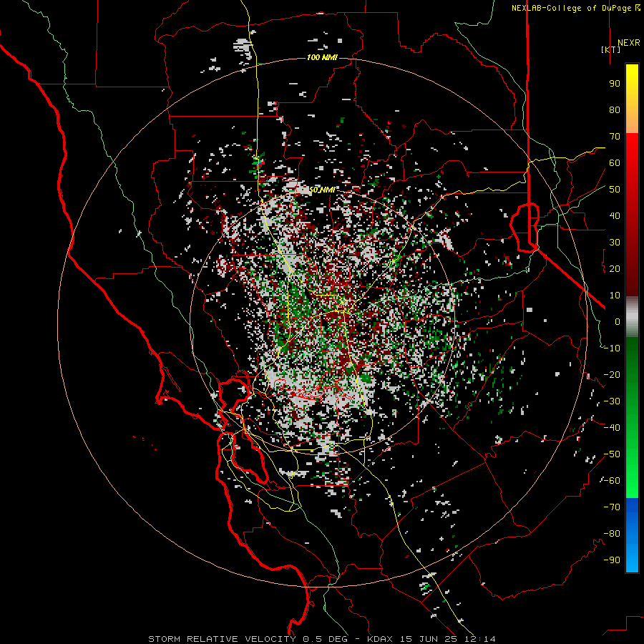Screen dimensions: 644x644
Task: Click the positive 60 knot scale value
Action: click(x=615, y=163)
